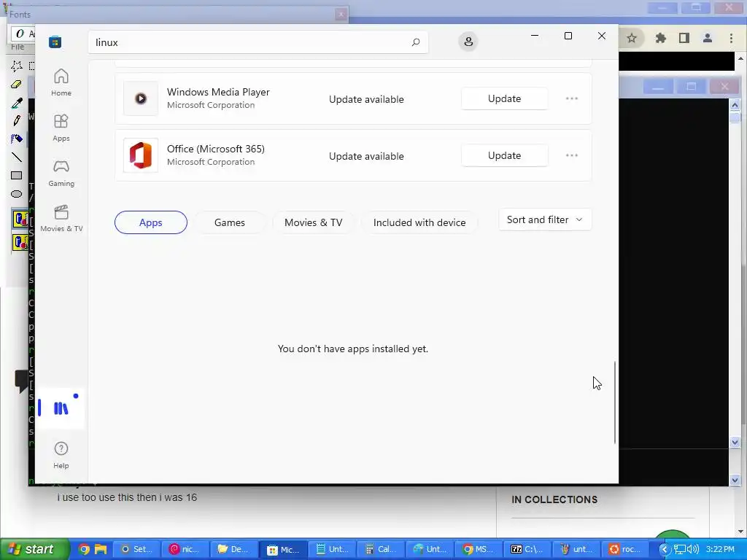Select the free-form select tool in Paint
The width and height of the screenshot is (747, 560).
(17, 66)
